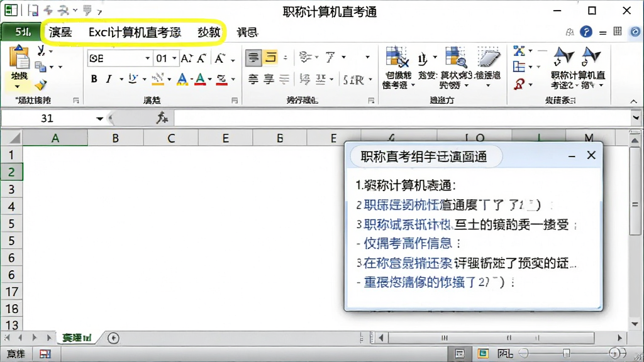The image size is (644, 362).
Task: Click the red-underlined font color A icon
Action: click(200, 79)
